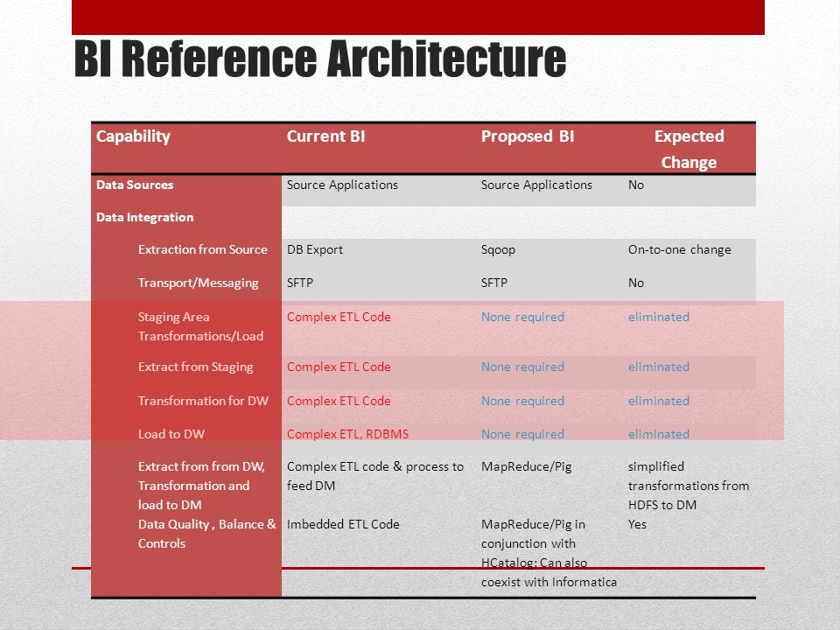Select the 'DB Export' cell
This screenshot has height=630, width=840.
point(314,249)
